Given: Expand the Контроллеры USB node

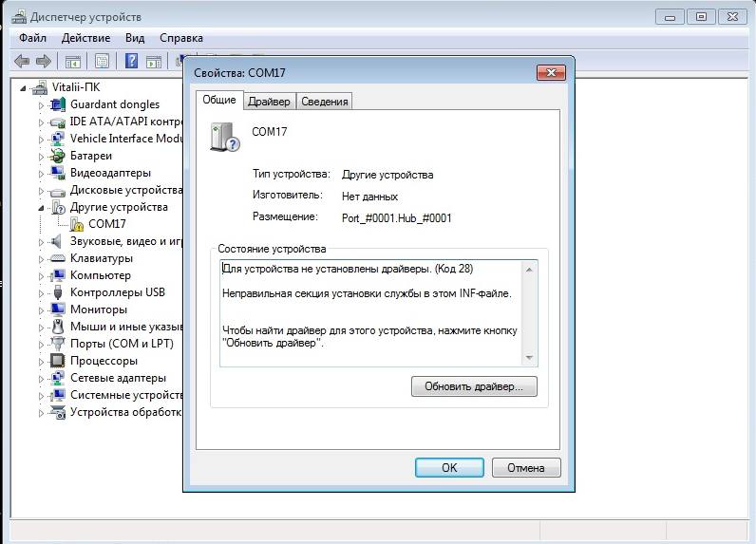Looking at the screenshot, I should (x=42, y=292).
